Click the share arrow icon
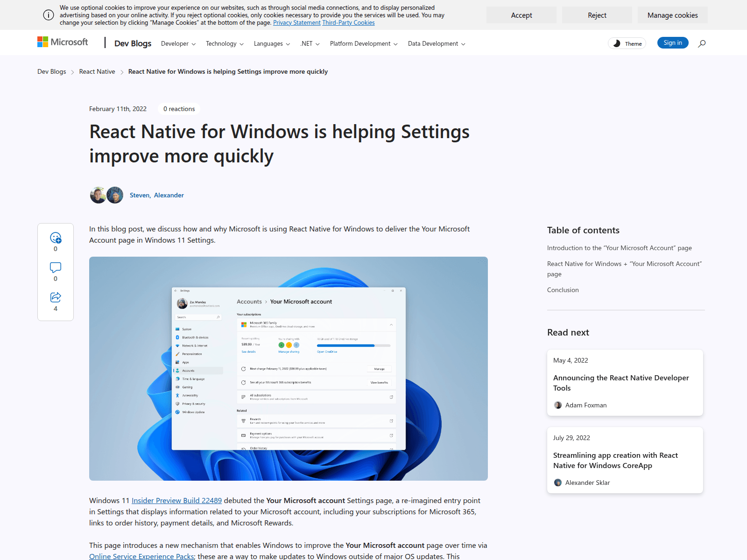The image size is (747, 560). pos(56,297)
